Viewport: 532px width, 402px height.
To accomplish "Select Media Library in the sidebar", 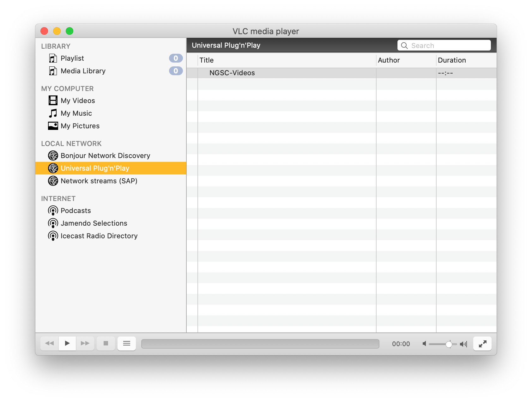I will 111,71.
